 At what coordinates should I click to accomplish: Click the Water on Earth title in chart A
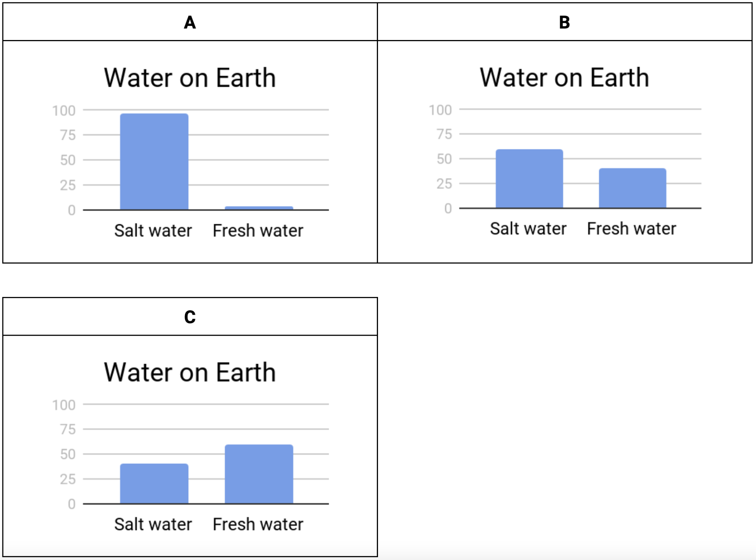pyautogui.click(x=190, y=78)
